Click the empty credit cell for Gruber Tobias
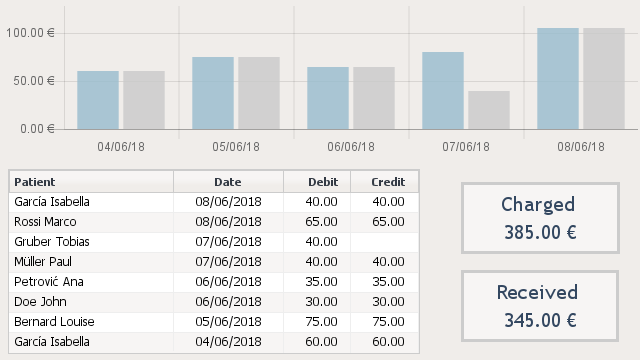The height and width of the screenshot is (360, 640). click(x=384, y=242)
